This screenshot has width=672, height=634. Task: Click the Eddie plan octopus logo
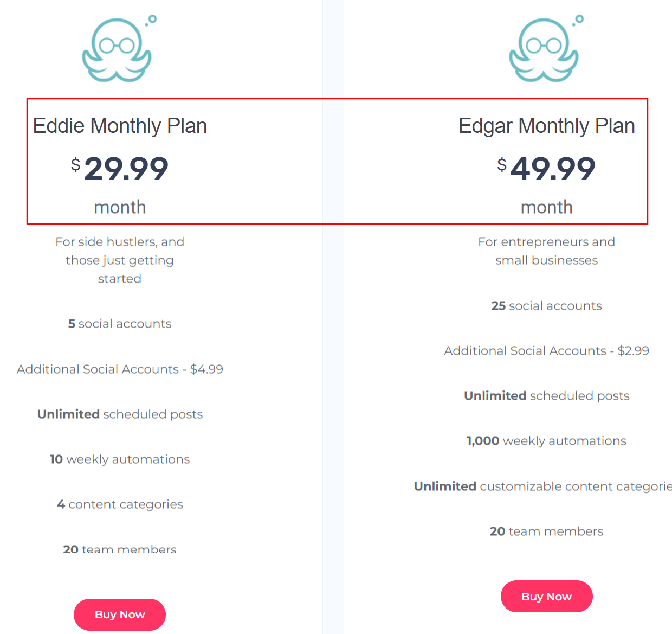point(117,49)
